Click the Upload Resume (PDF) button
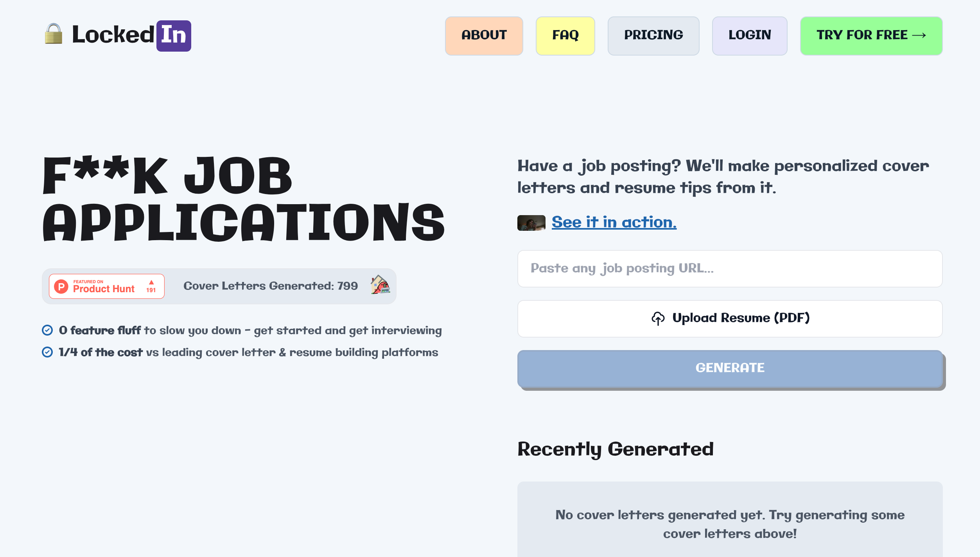Screen dimensions: 980x557 click(x=730, y=318)
